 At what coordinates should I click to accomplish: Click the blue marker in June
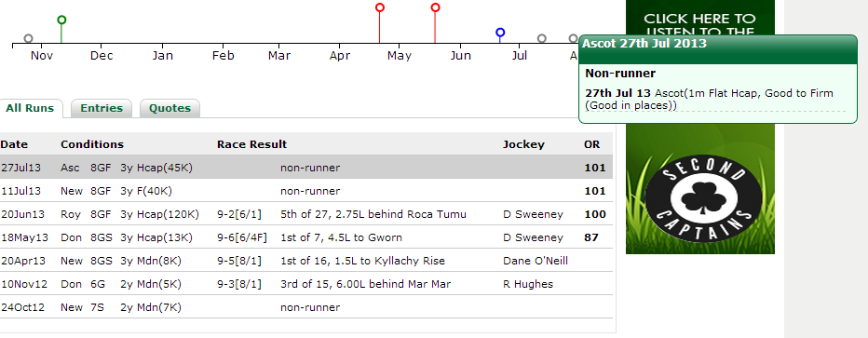pyautogui.click(x=500, y=33)
